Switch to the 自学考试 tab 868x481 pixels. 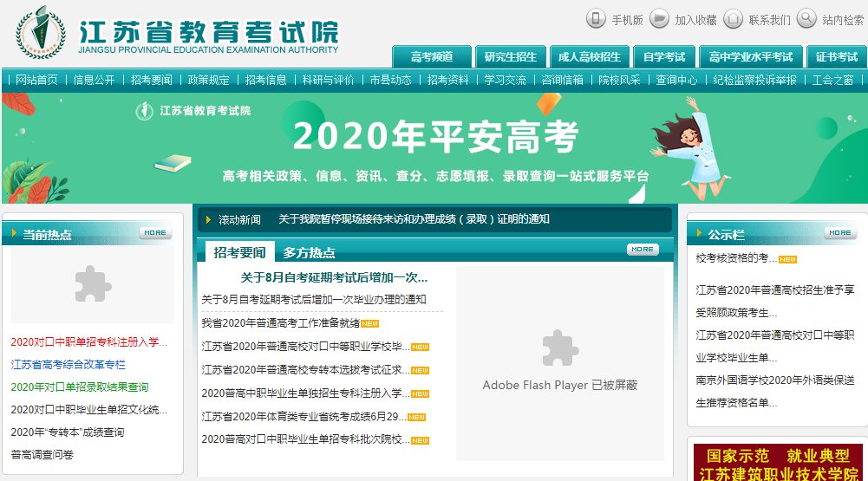click(663, 56)
